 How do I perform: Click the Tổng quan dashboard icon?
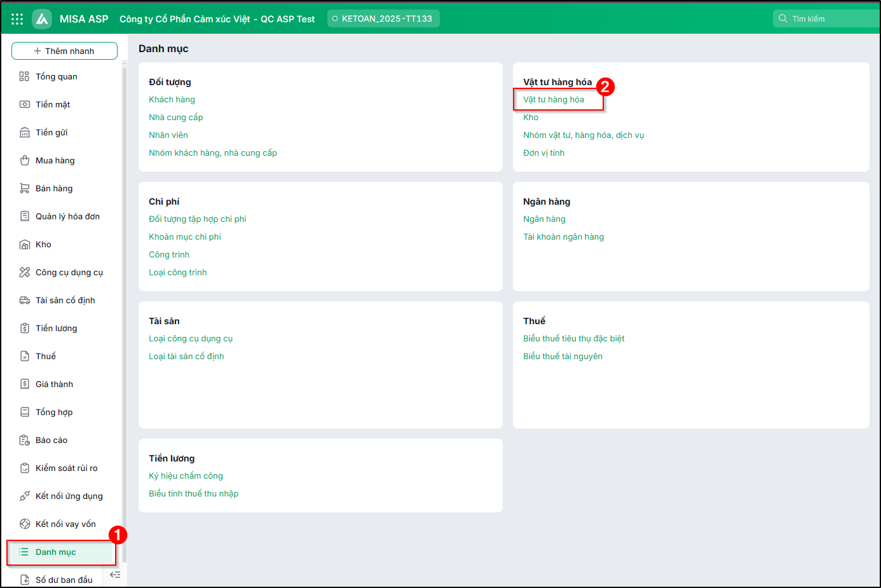tap(24, 76)
